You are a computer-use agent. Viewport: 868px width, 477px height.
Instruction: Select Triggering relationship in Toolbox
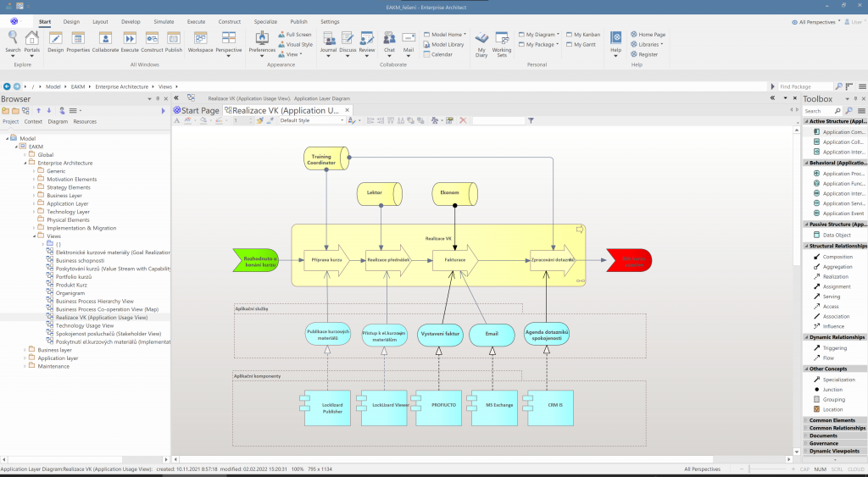point(834,348)
